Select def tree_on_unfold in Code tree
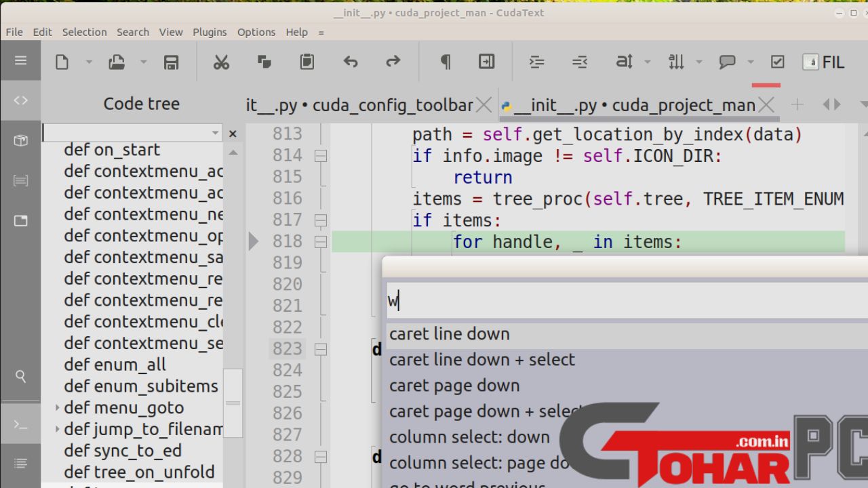The height and width of the screenshot is (488, 868). tap(139, 472)
